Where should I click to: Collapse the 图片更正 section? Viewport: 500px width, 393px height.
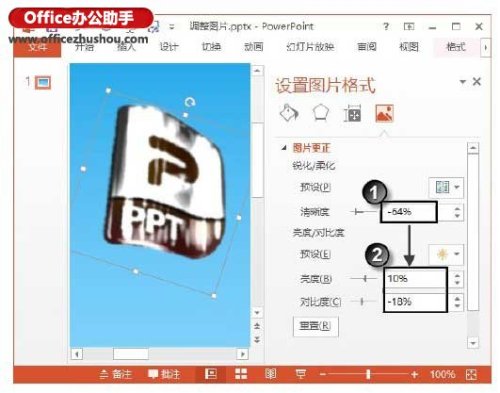[x=284, y=147]
